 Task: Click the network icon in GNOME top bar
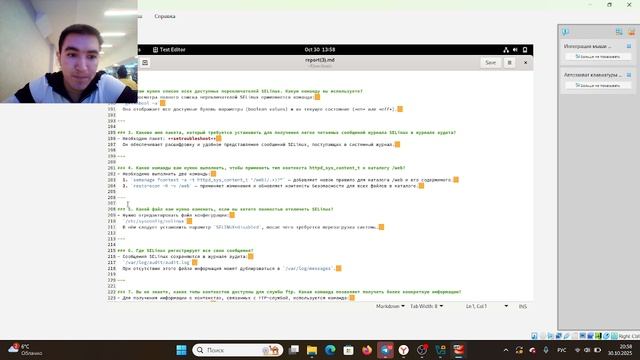506,50
